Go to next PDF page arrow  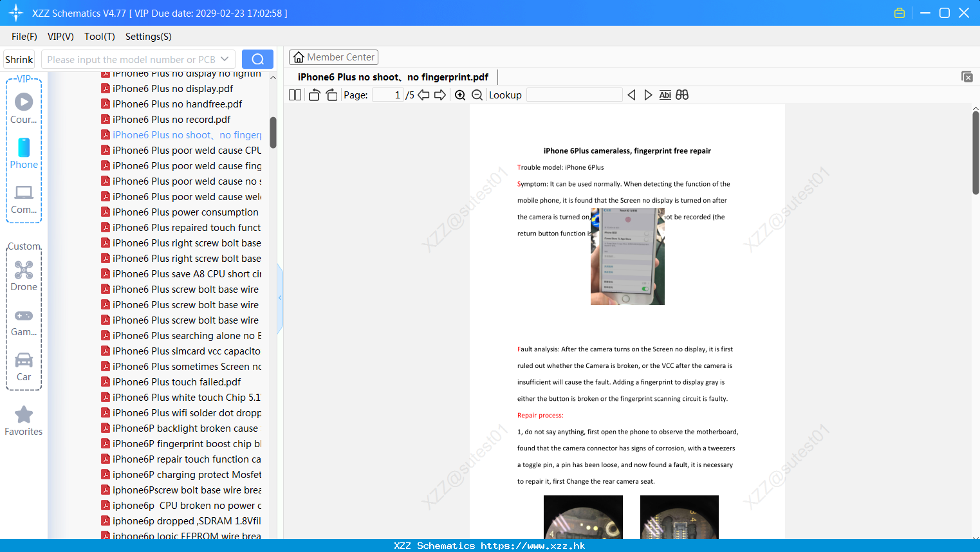click(x=440, y=95)
